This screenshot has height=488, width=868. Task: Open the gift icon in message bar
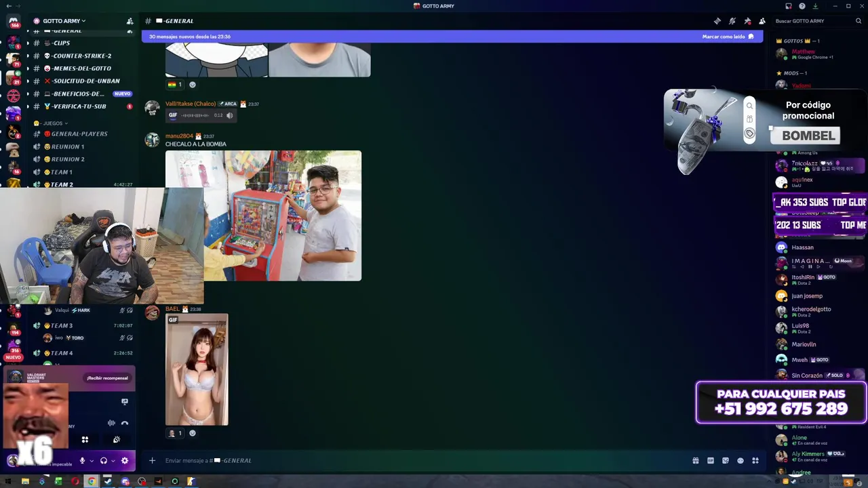tap(696, 460)
